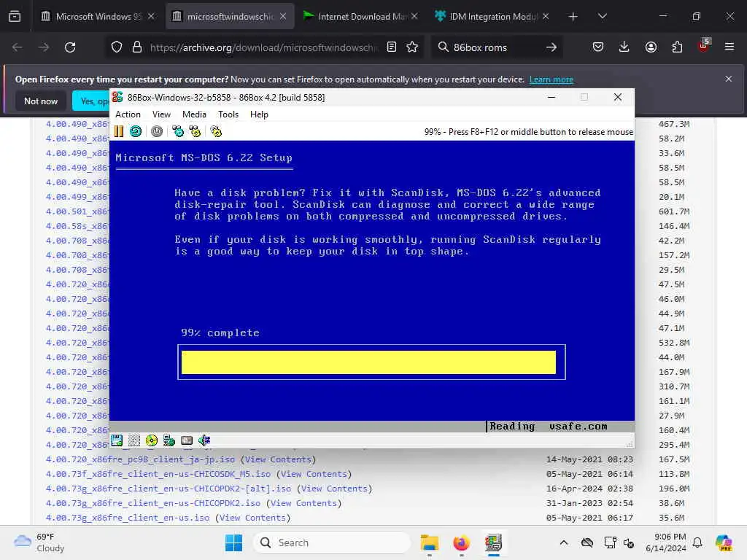This screenshot has height=560, width=747.
Task: Click the ACPI shutdown power icon
Action: 157,131
